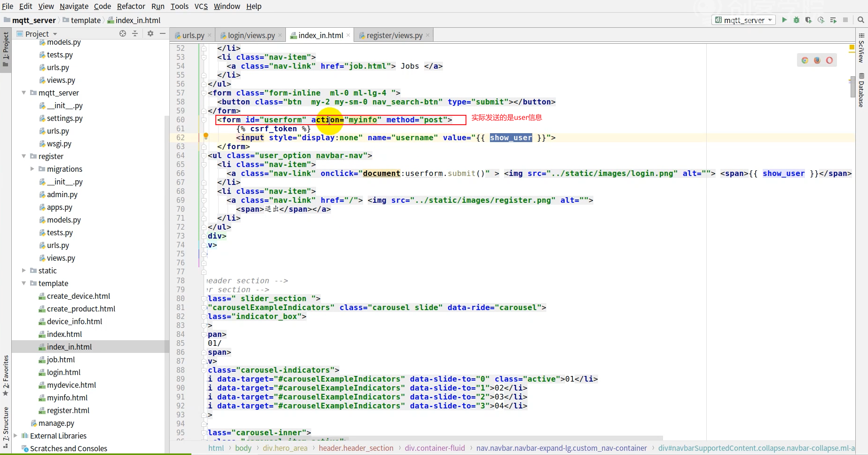Screen dimensions: 868x455
Task: Hide the Project tool window
Action: click(x=163, y=33)
